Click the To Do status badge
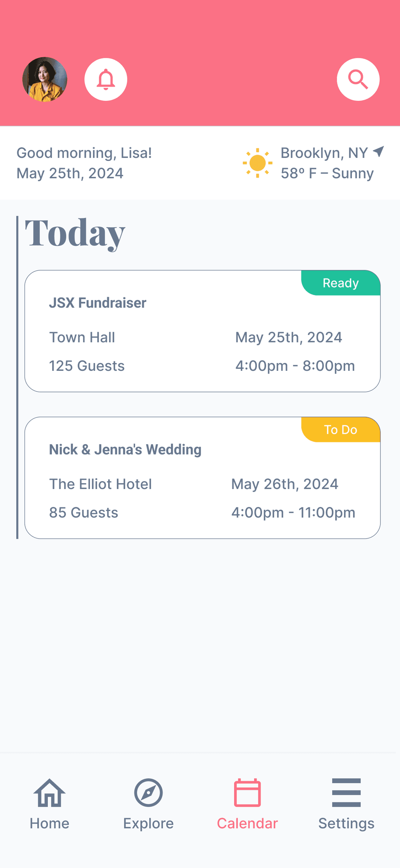400x868 pixels. [x=341, y=430]
